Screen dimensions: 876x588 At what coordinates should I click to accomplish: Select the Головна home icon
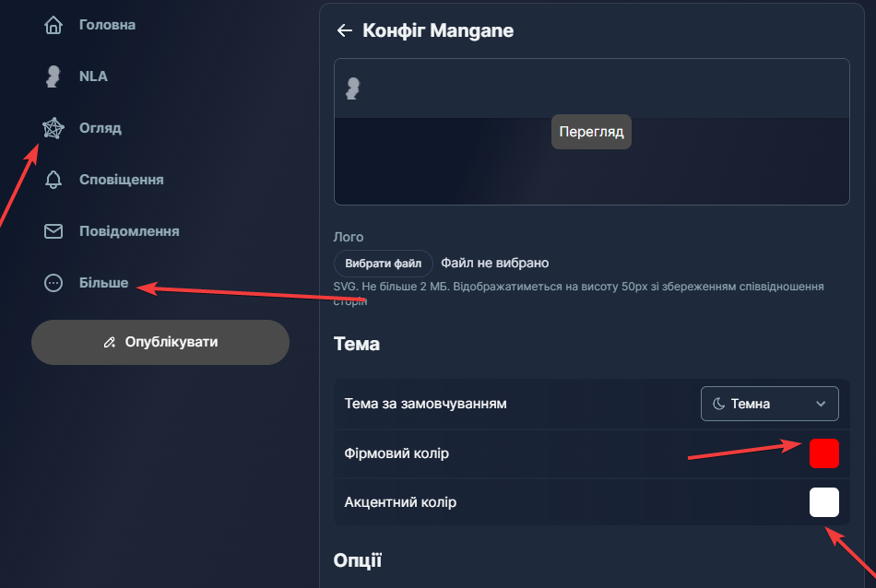pyautogui.click(x=52, y=25)
